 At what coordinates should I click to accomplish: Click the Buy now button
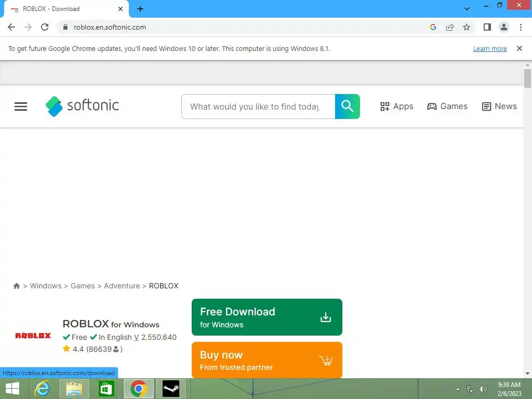tap(267, 360)
